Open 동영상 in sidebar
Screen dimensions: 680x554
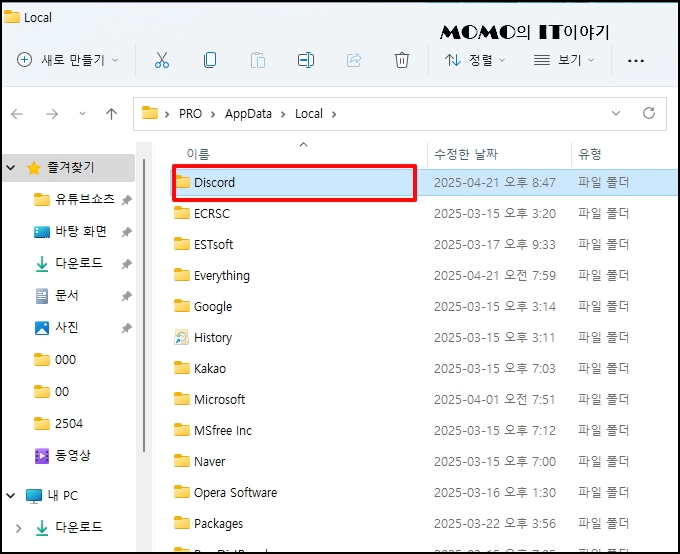pos(63,456)
